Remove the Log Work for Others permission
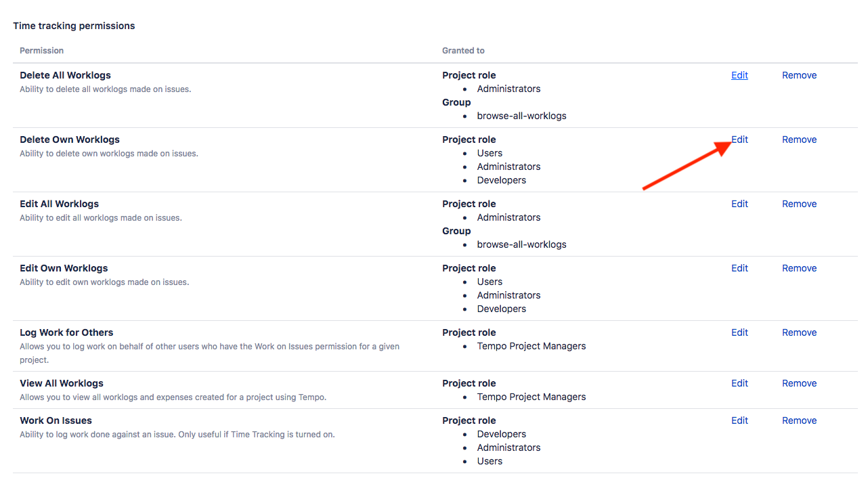This screenshot has height=480, width=868. pyautogui.click(x=799, y=332)
